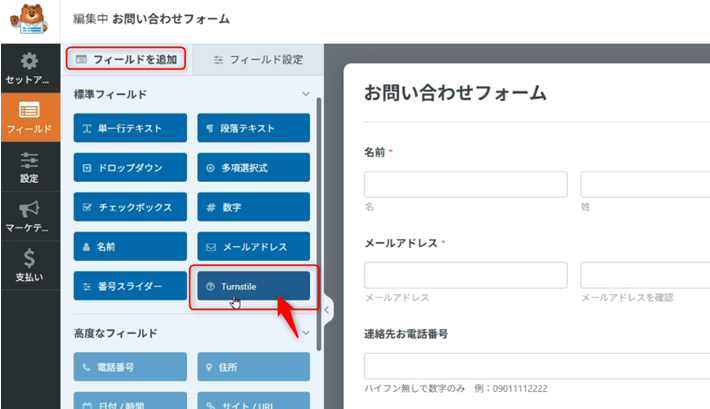Add 番号スライダー field
This screenshot has width=710, height=409.
pyautogui.click(x=130, y=286)
